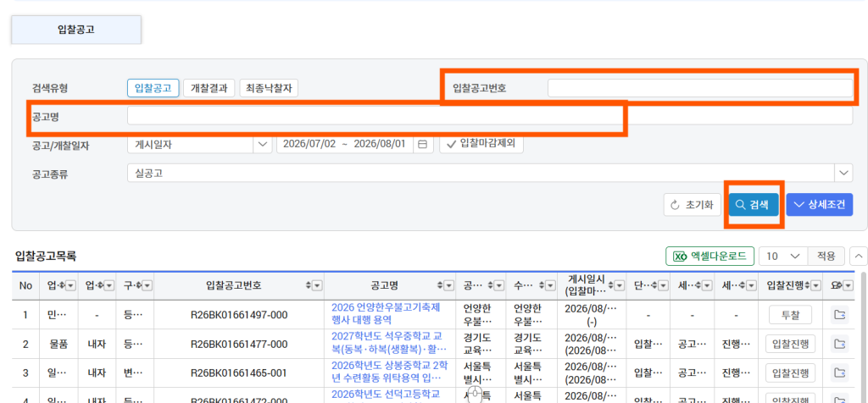This screenshot has width=868, height=403.
Task: Switch to the 입찰공고 tab
Action: point(75,30)
